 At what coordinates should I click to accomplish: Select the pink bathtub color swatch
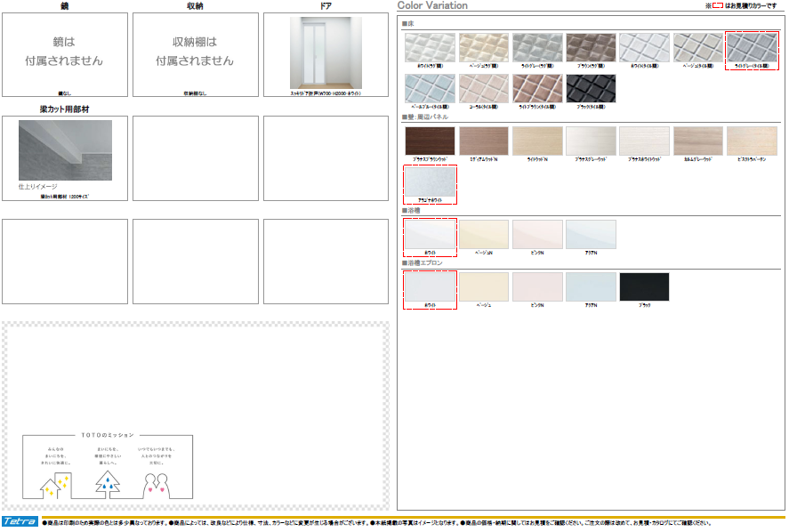coord(537,235)
